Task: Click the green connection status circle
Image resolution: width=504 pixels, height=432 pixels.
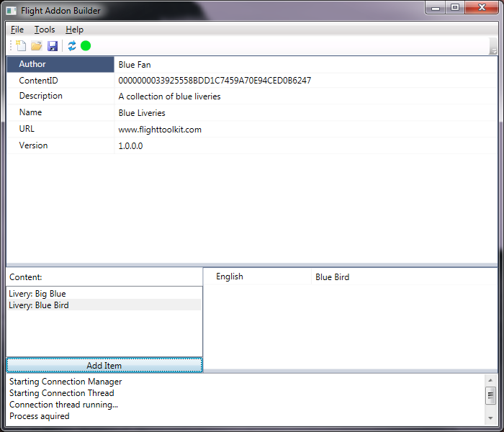Action: tap(86, 45)
